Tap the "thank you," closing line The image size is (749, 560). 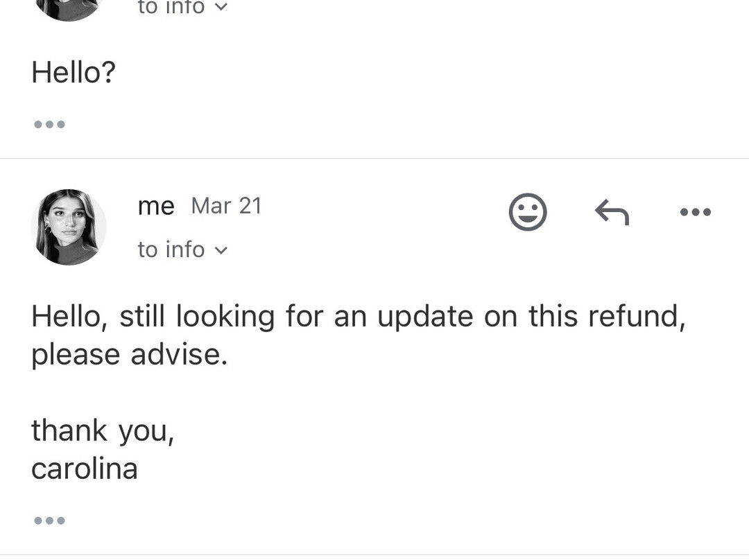click(102, 430)
